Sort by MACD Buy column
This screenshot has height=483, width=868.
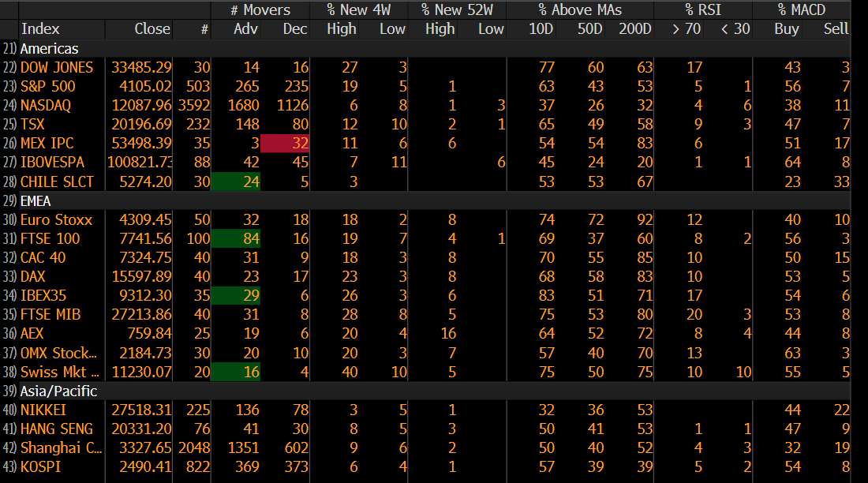(787, 28)
